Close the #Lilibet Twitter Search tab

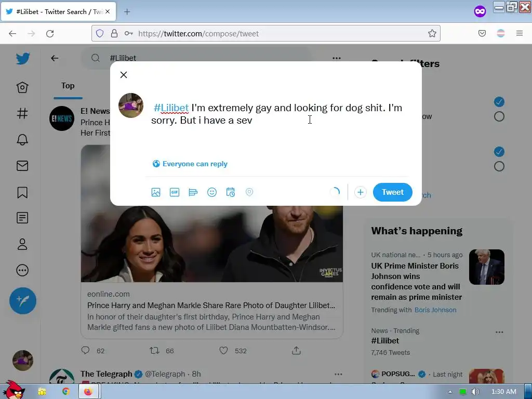point(108,11)
